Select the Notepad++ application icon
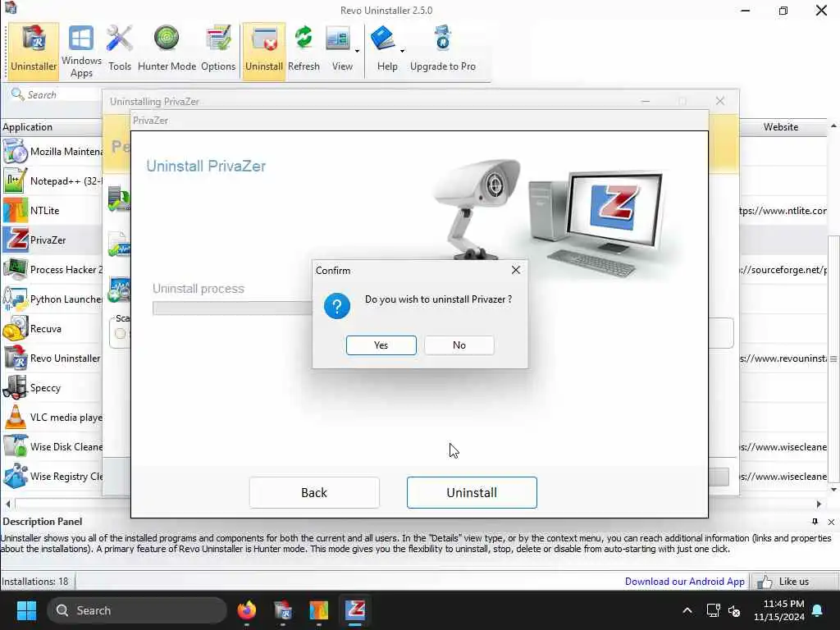840x630 pixels. [x=15, y=181]
